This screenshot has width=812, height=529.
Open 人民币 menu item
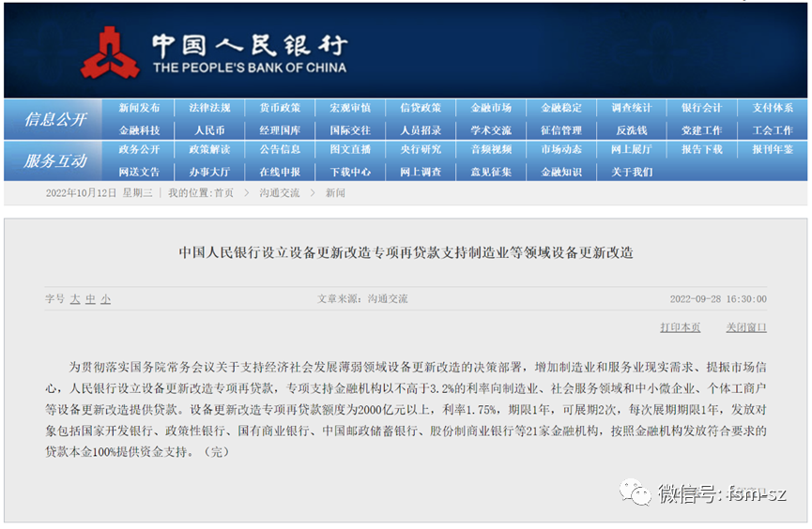click(209, 130)
